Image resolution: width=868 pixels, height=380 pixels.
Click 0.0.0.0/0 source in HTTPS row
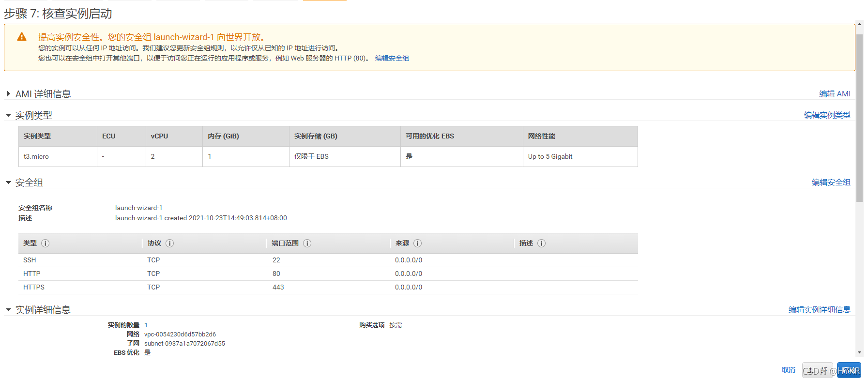pyautogui.click(x=409, y=287)
